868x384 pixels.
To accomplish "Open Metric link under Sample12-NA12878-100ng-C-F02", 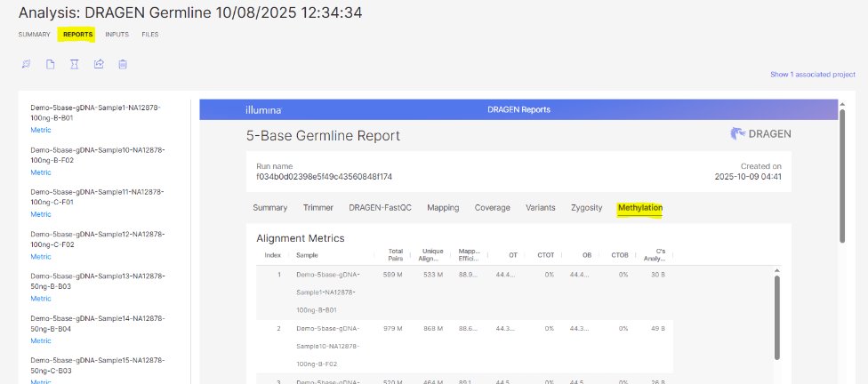I will 41,256.
